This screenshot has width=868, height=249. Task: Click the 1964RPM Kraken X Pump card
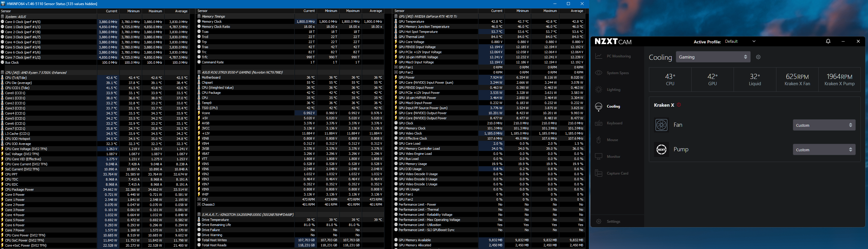pyautogui.click(x=839, y=80)
